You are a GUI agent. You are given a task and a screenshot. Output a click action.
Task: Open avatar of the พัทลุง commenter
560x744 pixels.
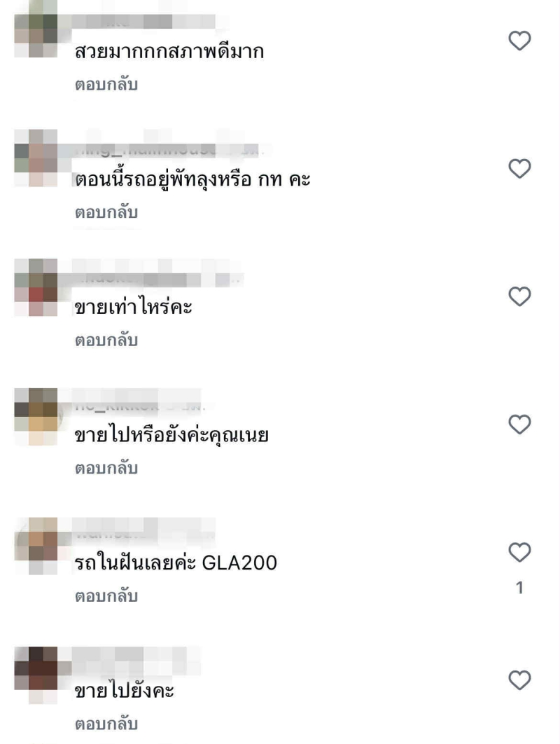click(x=36, y=158)
